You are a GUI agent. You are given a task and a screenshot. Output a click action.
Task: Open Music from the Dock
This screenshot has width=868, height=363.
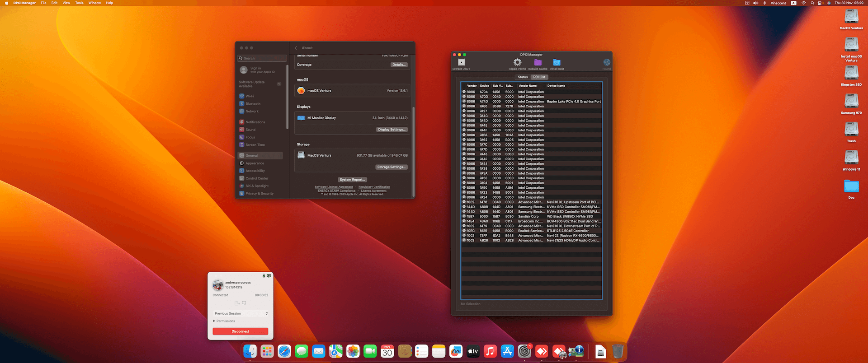click(x=490, y=351)
